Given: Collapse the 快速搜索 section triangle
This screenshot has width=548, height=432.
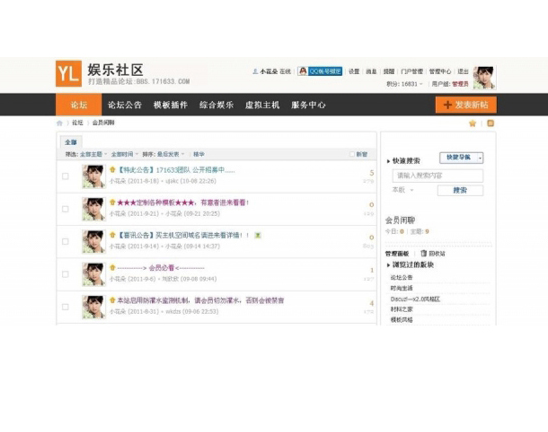Looking at the screenshot, I should pos(388,161).
